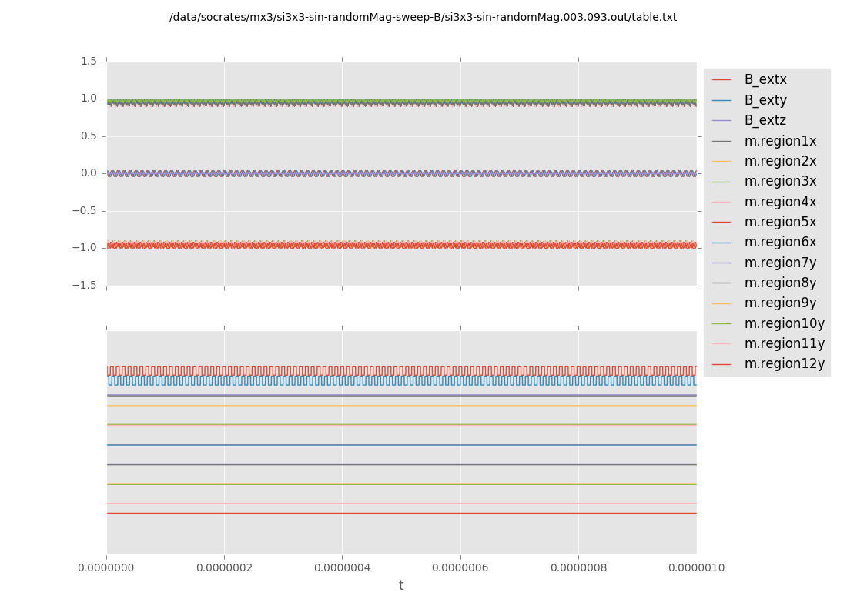Select m.region6x in the legend
This screenshot has height=616, width=847.
point(779,243)
